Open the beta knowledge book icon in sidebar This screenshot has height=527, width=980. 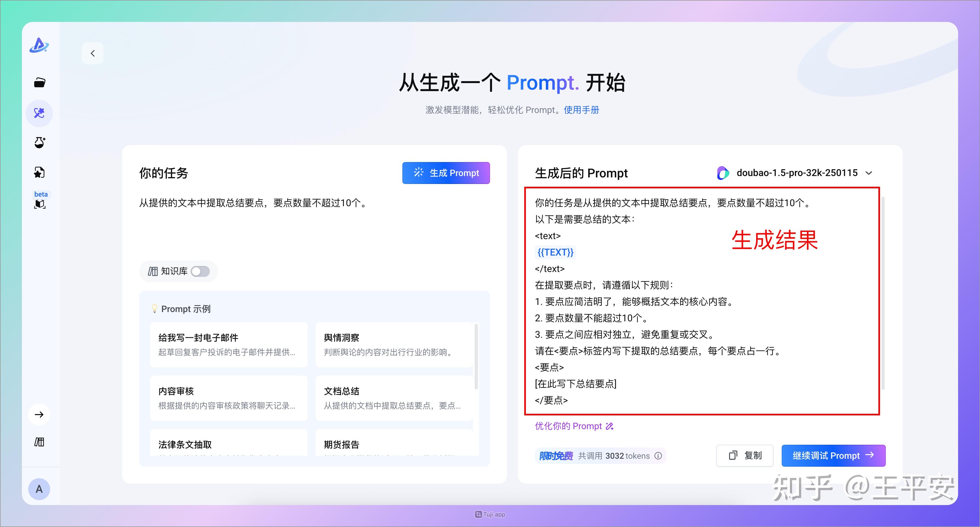point(40,203)
